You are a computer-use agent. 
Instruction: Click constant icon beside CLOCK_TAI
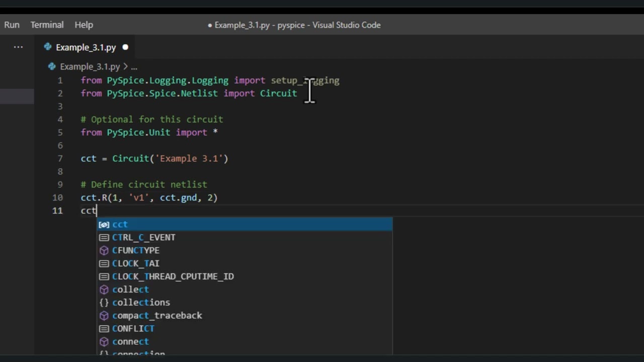point(104,263)
